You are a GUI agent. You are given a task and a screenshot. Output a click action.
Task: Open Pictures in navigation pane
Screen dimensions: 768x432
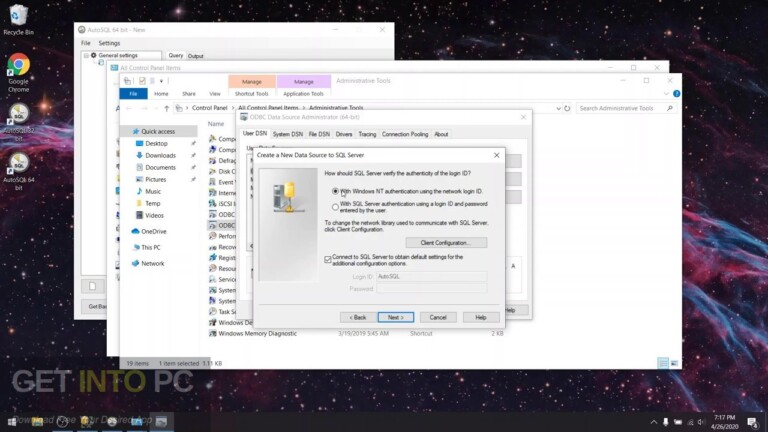tap(155, 179)
